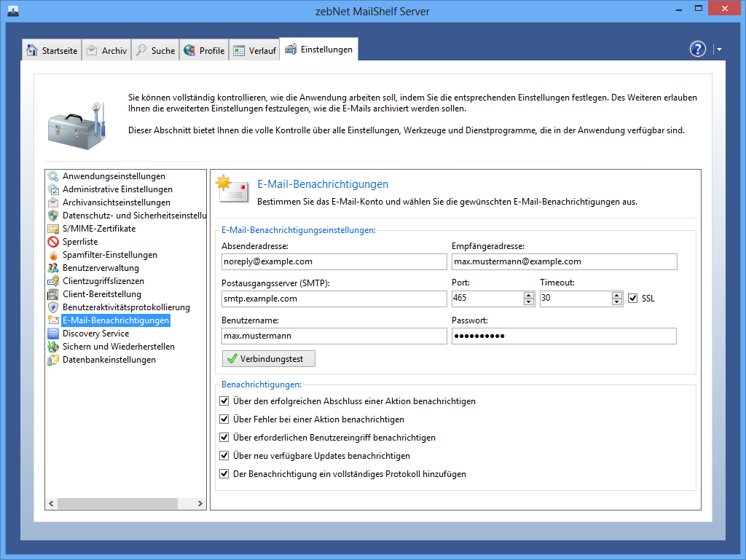Open Spamfilter-Einstellungen in the list
The image size is (746, 560).
[x=110, y=256]
